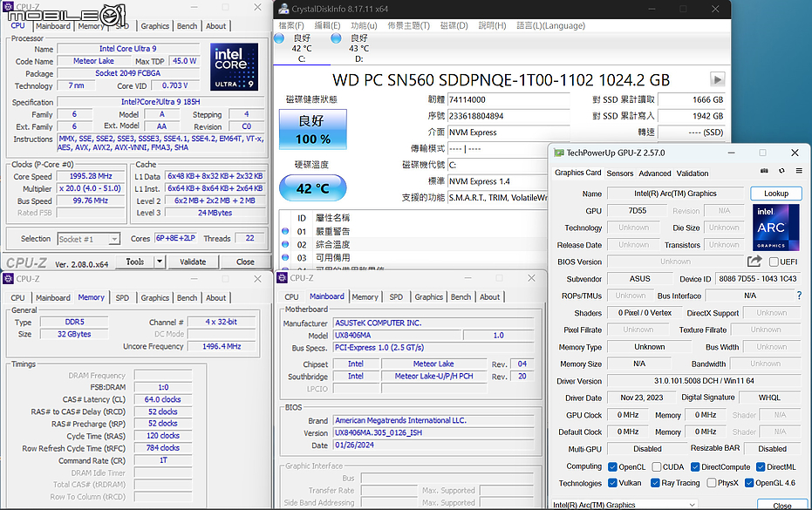Viewport: 812px width, 510px height.
Task: Click the Device ID value 8086 7D55 - 1043 1C43
Action: [758, 279]
